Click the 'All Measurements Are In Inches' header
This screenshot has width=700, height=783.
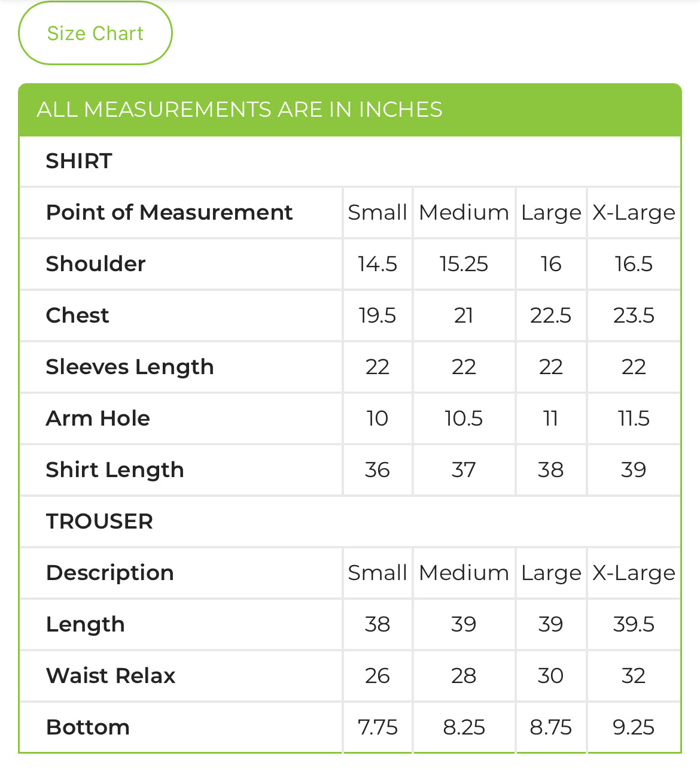(x=239, y=110)
